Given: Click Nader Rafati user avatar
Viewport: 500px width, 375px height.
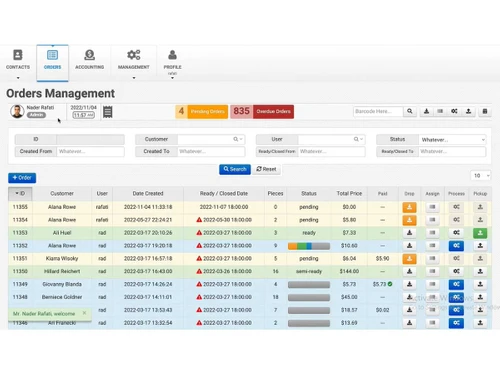Looking at the screenshot, I should (x=17, y=111).
